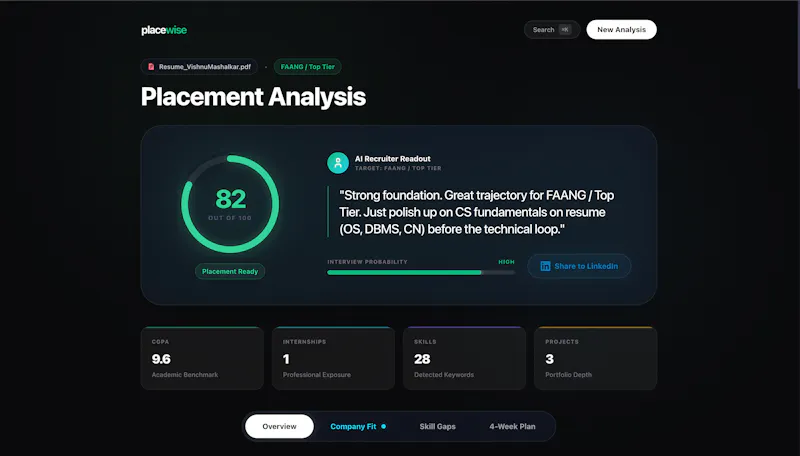Viewport: 800px width, 456px height.
Task: Click the Portfolio Depth caption
Action: 568,375
